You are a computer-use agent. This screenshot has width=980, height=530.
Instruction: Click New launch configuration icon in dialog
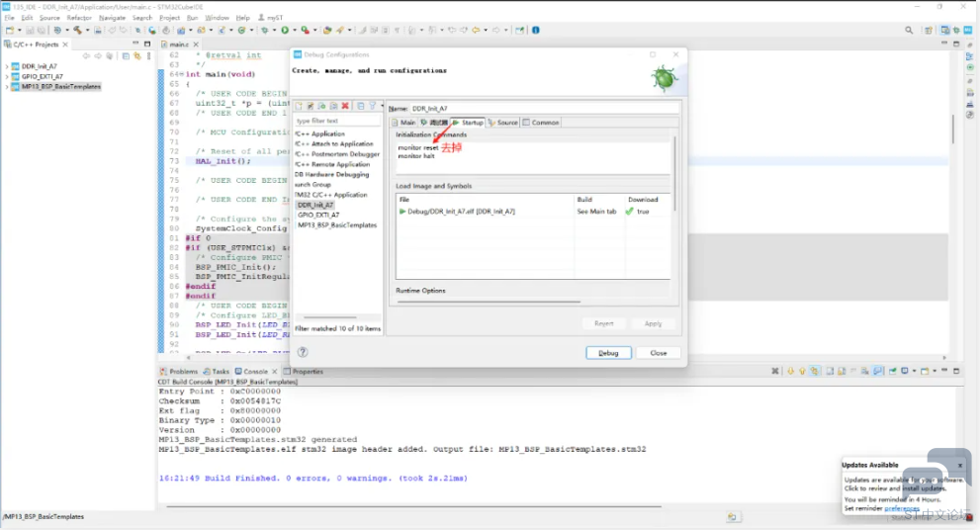[299, 106]
